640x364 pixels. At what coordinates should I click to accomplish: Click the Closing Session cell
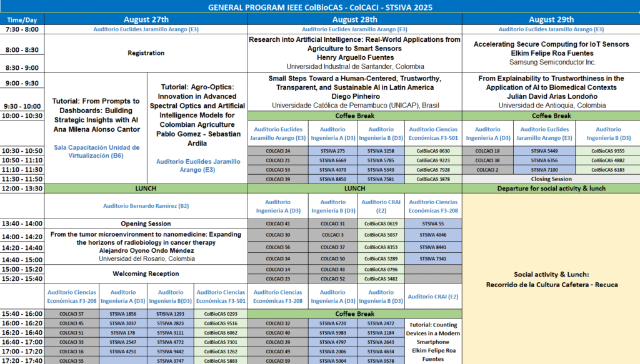click(x=551, y=179)
